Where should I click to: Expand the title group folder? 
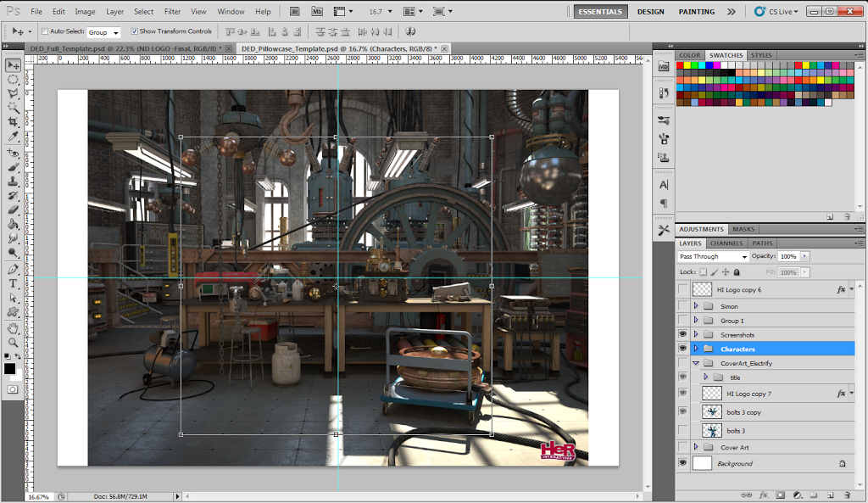coord(706,377)
